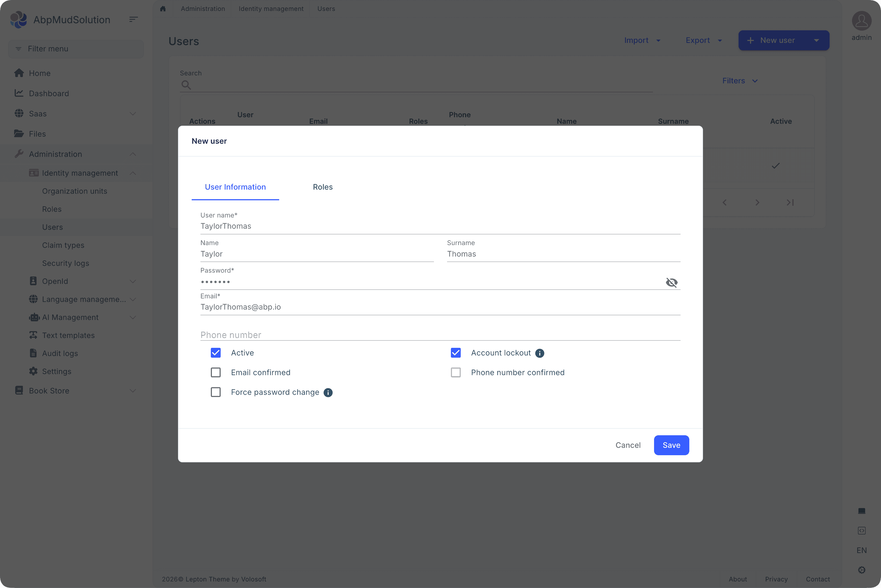Open the Dashboard chart icon
The image size is (881, 588).
point(19,93)
